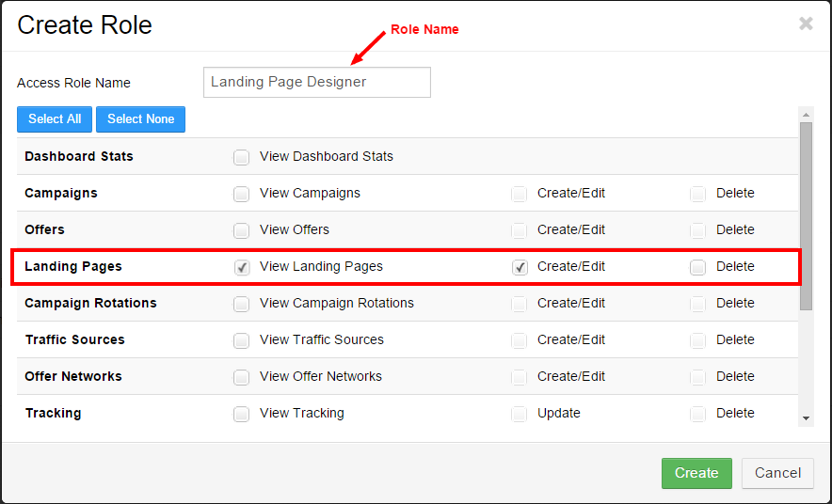Click the green Create button
This screenshot has height=504, width=832.
coord(696,473)
